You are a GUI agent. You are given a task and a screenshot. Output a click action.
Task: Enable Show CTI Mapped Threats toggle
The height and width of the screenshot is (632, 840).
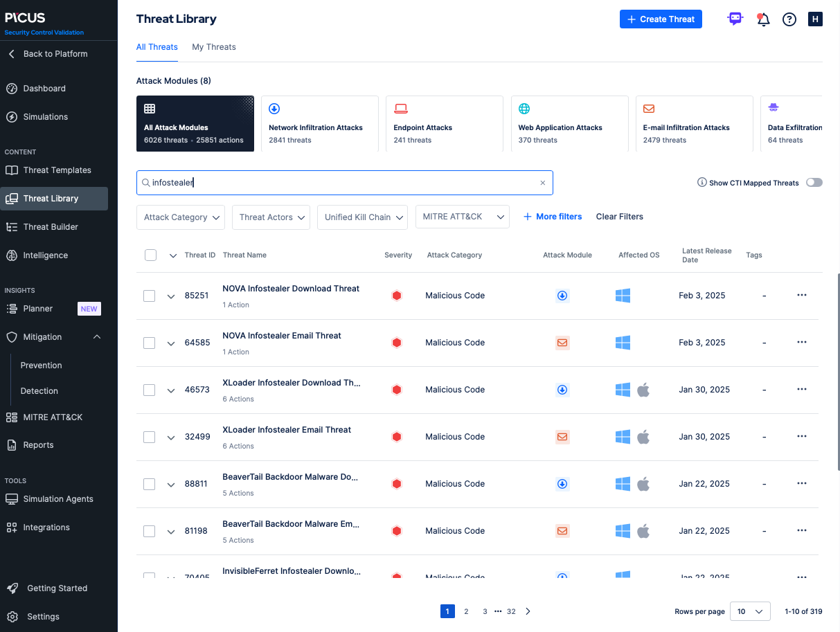point(814,183)
